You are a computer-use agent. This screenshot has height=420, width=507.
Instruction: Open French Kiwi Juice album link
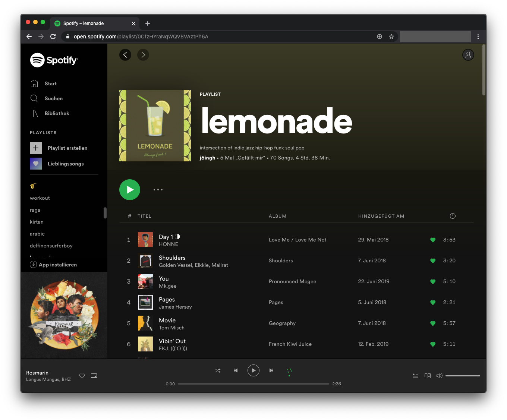pos(290,344)
